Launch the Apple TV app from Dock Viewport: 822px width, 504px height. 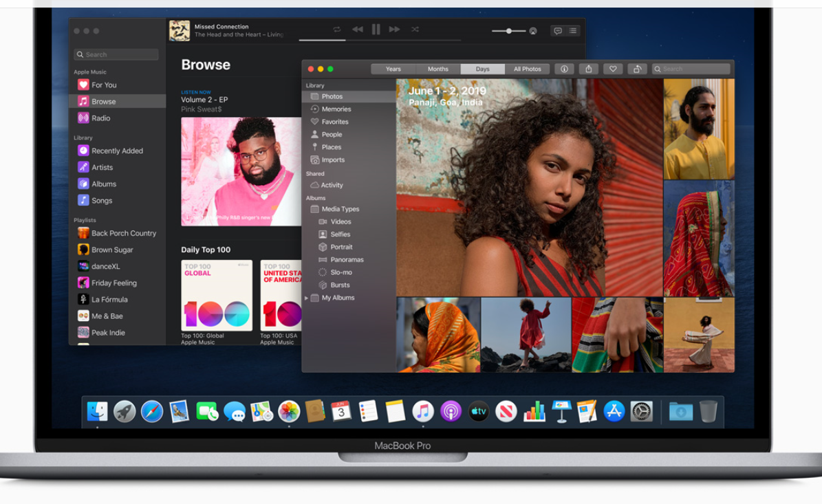pyautogui.click(x=479, y=411)
